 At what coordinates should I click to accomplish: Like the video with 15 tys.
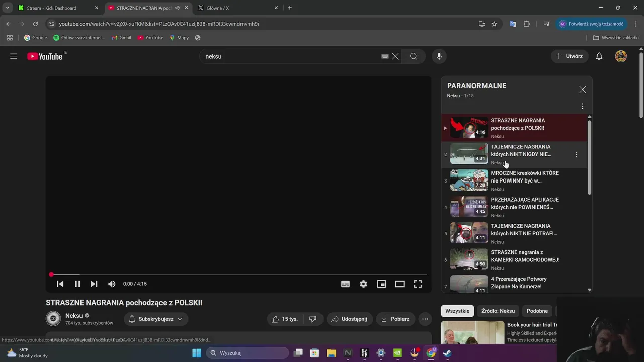pos(285,319)
